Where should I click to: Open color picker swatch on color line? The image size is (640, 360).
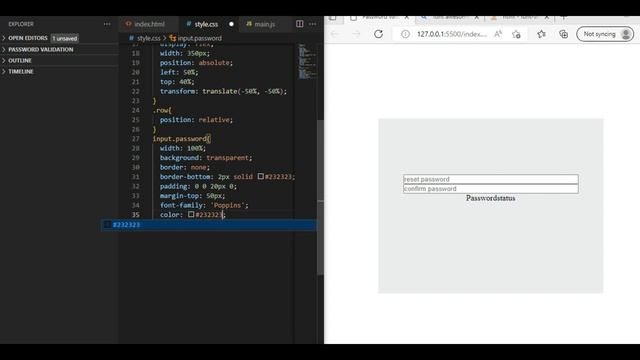(x=191, y=214)
